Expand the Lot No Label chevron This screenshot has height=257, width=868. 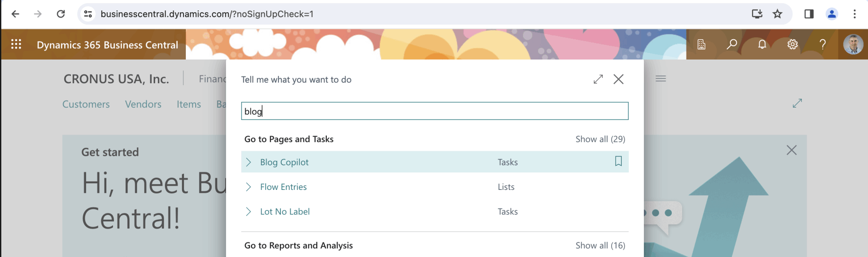pyautogui.click(x=249, y=212)
